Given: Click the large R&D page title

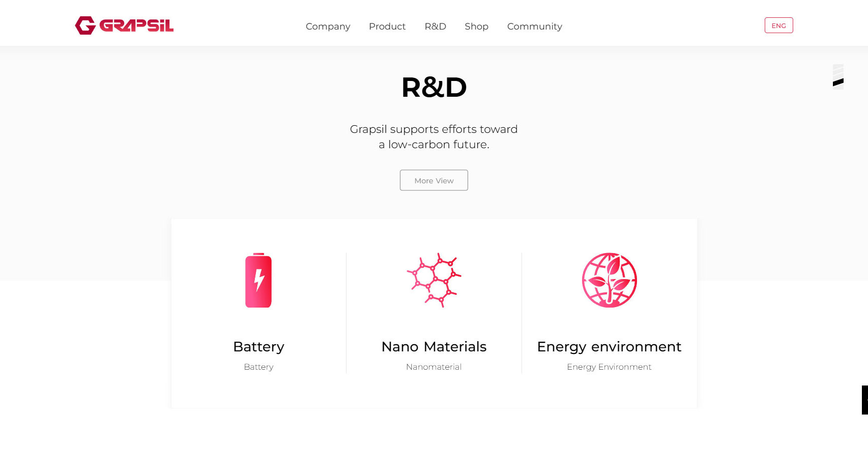Looking at the screenshot, I should tap(434, 87).
